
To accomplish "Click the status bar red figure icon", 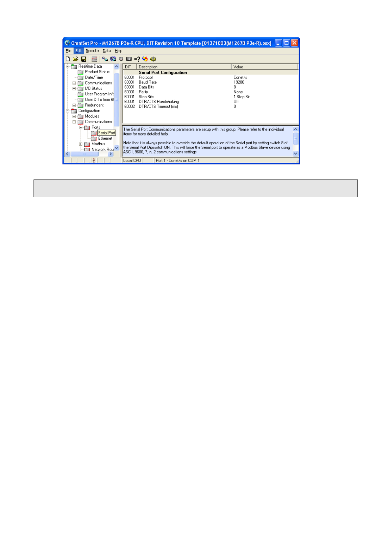I will click(94, 160).
